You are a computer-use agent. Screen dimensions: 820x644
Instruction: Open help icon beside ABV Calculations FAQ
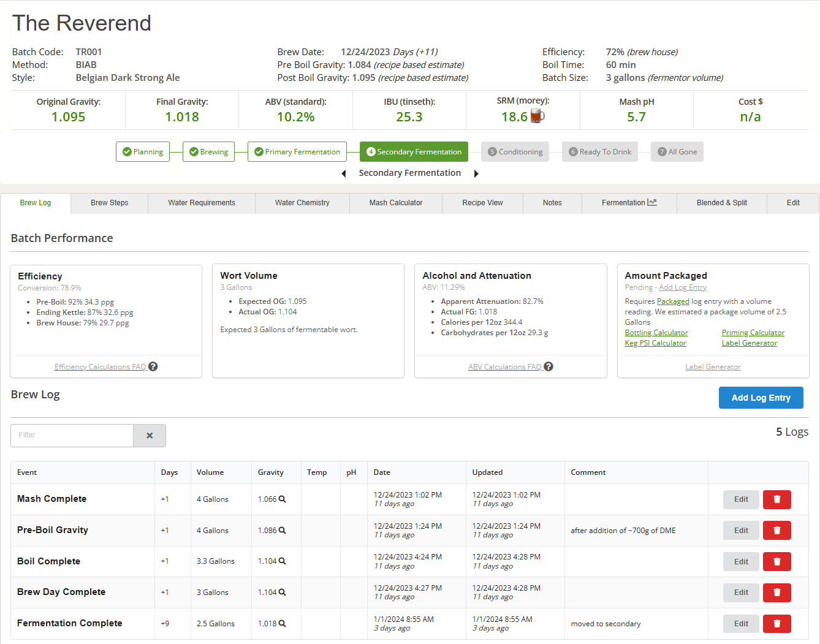pos(549,366)
